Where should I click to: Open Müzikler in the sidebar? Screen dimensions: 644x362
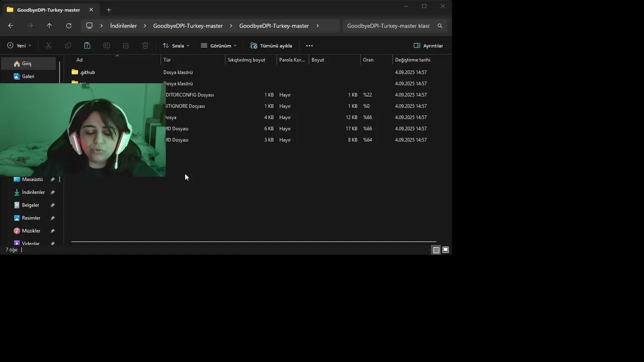[31, 231]
